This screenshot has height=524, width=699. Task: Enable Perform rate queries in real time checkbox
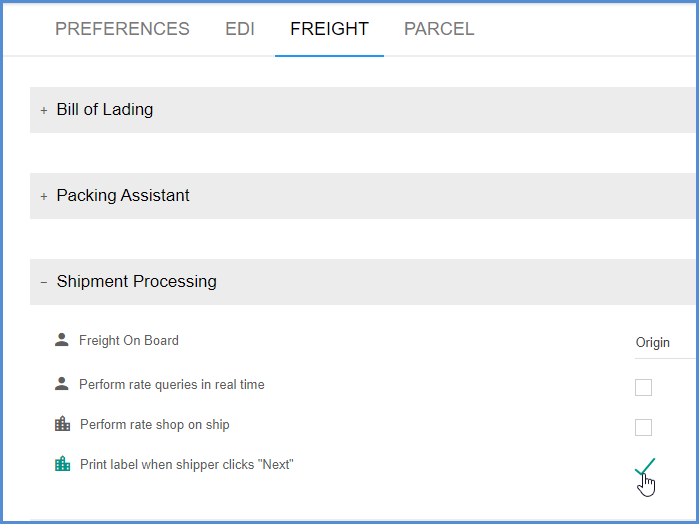(x=643, y=387)
